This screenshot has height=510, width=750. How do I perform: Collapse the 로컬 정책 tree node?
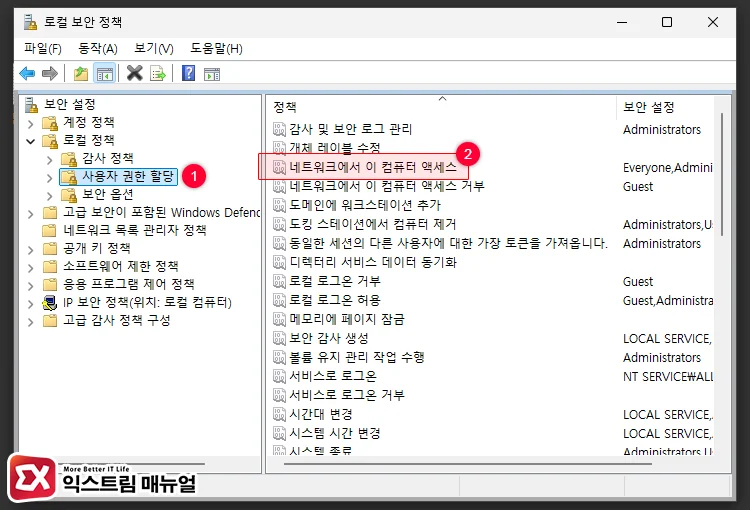click(31, 142)
